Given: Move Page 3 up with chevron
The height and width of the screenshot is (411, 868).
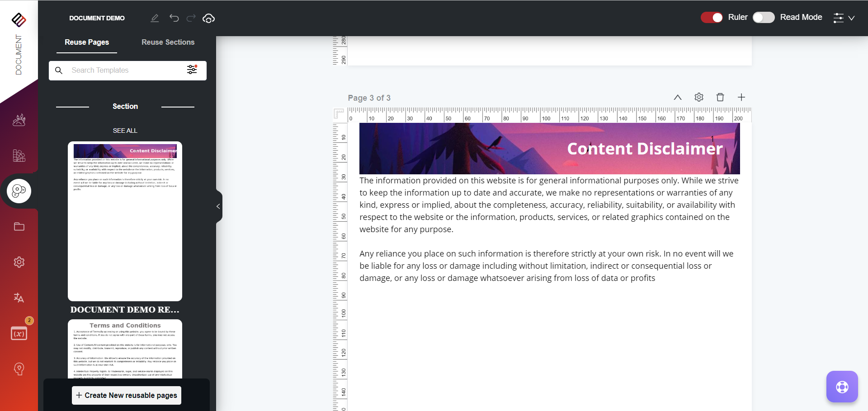Looking at the screenshot, I should 677,97.
